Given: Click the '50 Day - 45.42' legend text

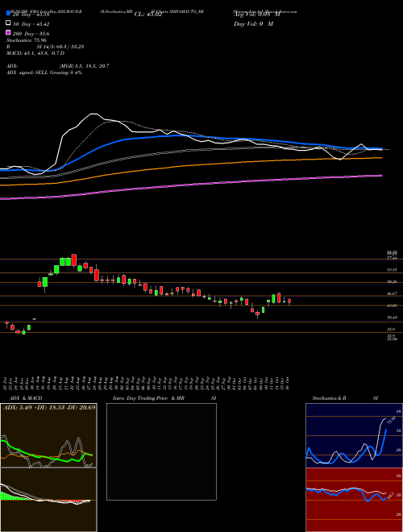Looking at the screenshot, I should [x=31, y=23].
